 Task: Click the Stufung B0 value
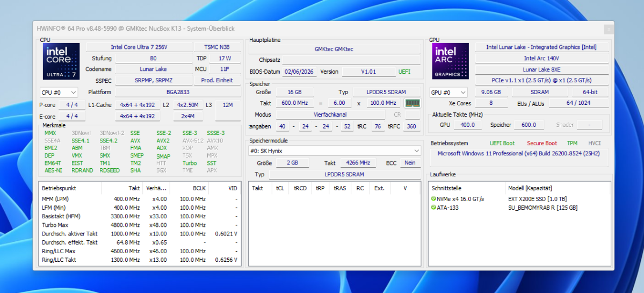tap(153, 59)
